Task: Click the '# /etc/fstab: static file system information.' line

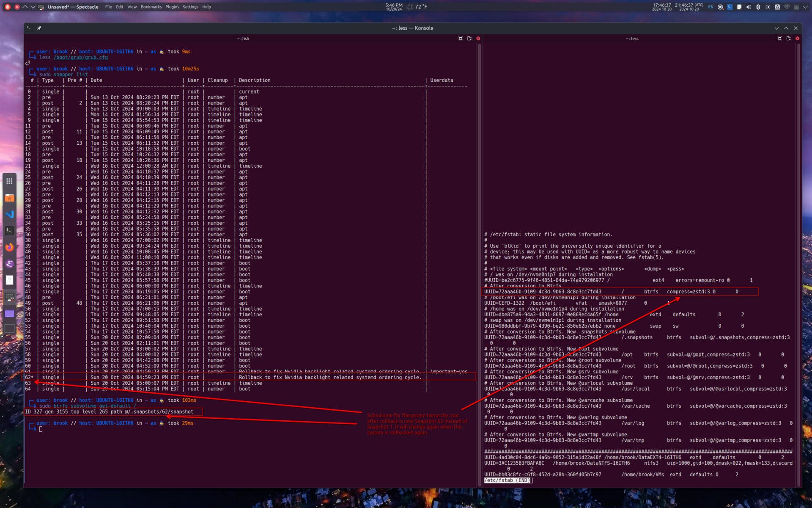Action: 548,235
